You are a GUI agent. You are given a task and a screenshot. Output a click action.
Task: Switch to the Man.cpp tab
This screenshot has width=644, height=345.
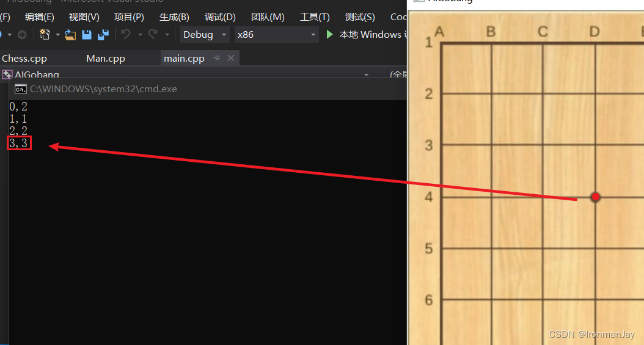coord(106,58)
